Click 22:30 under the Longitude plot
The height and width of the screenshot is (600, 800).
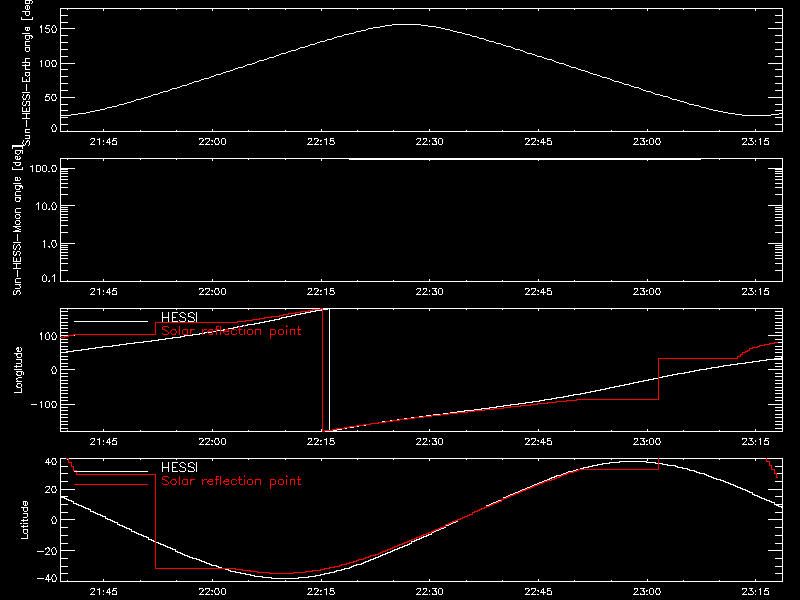click(x=430, y=442)
